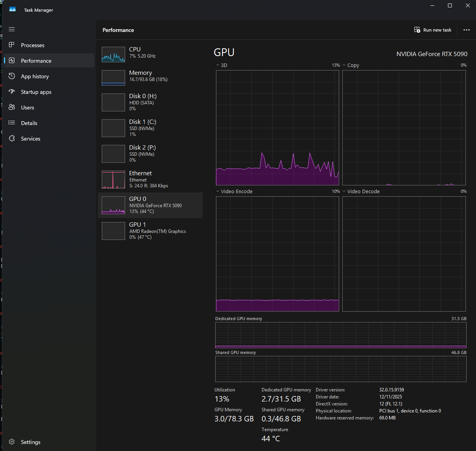The width and height of the screenshot is (476, 451).
Task: Minimize the Task Manager window
Action: 432,5
